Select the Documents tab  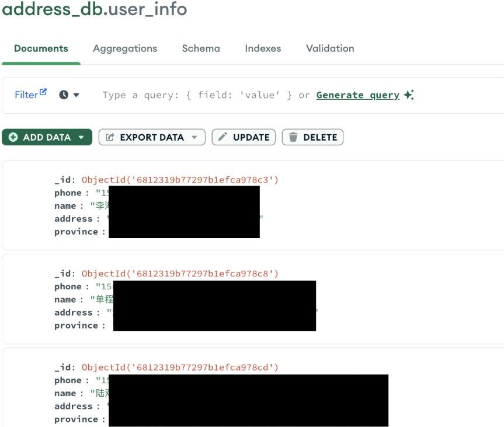pos(41,48)
